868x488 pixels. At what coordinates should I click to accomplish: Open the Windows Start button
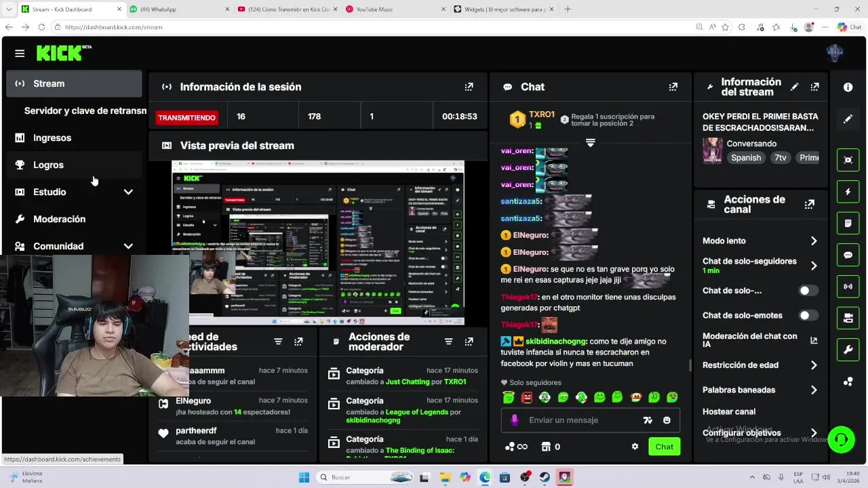pyautogui.click(x=304, y=477)
